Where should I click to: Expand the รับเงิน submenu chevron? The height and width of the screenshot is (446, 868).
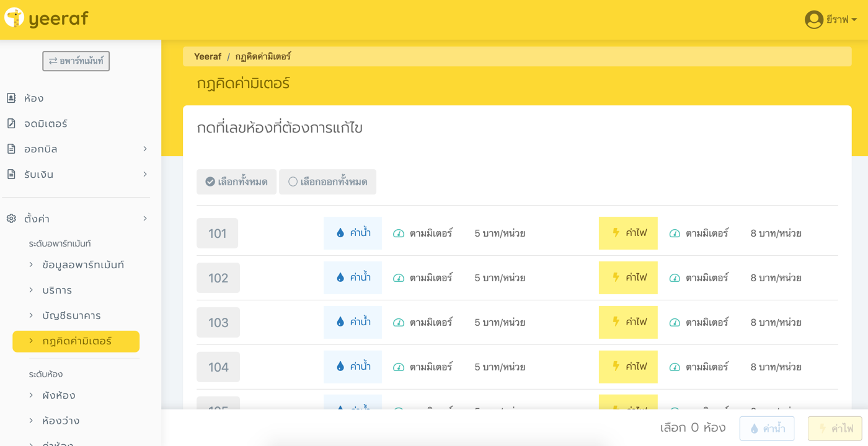145,174
